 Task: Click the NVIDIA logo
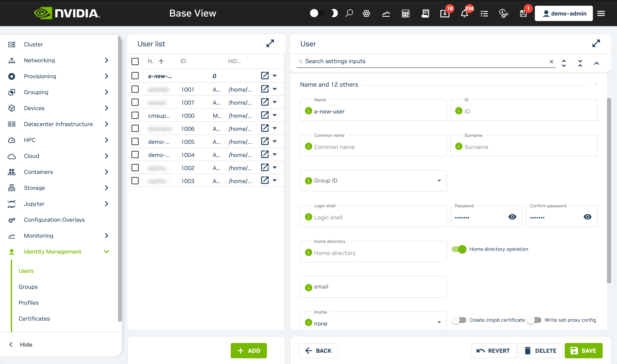coord(67,13)
